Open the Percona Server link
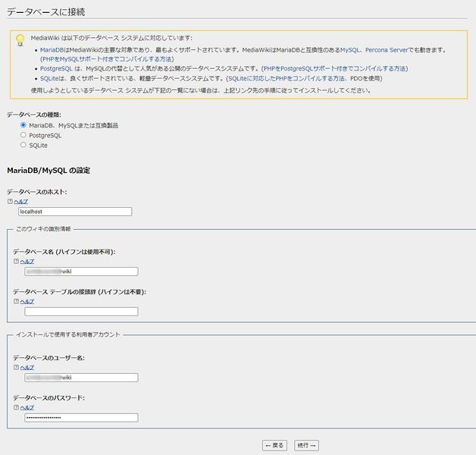 tap(390, 49)
